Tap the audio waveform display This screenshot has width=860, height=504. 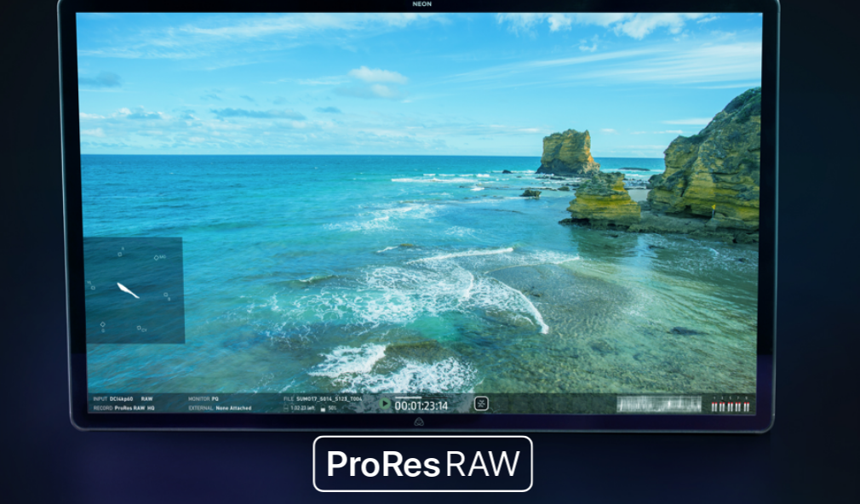659,404
